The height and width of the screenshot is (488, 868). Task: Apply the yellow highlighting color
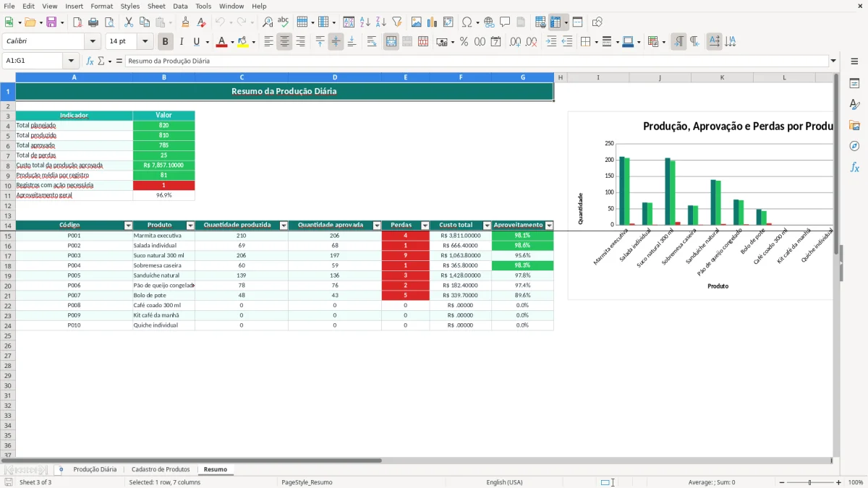[242, 42]
